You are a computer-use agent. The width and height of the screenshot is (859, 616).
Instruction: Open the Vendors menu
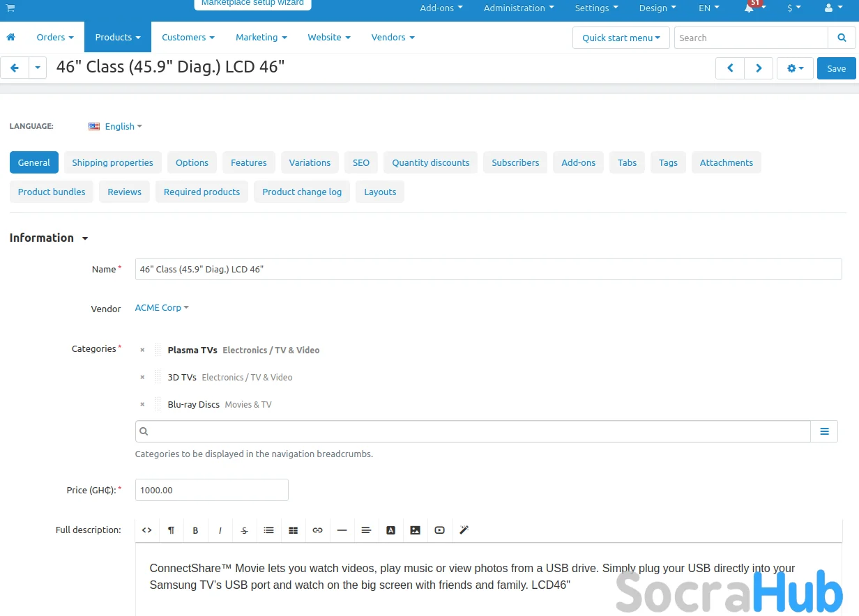point(393,37)
